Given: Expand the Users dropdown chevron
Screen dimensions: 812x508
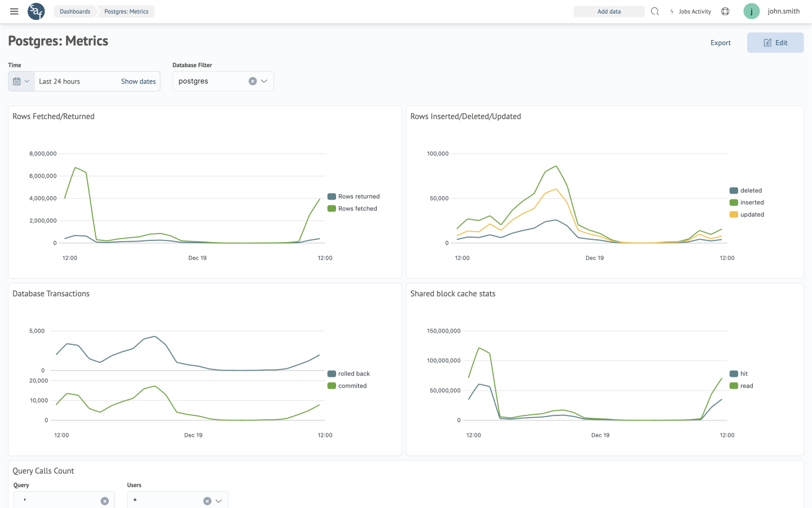Looking at the screenshot, I should (219, 501).
